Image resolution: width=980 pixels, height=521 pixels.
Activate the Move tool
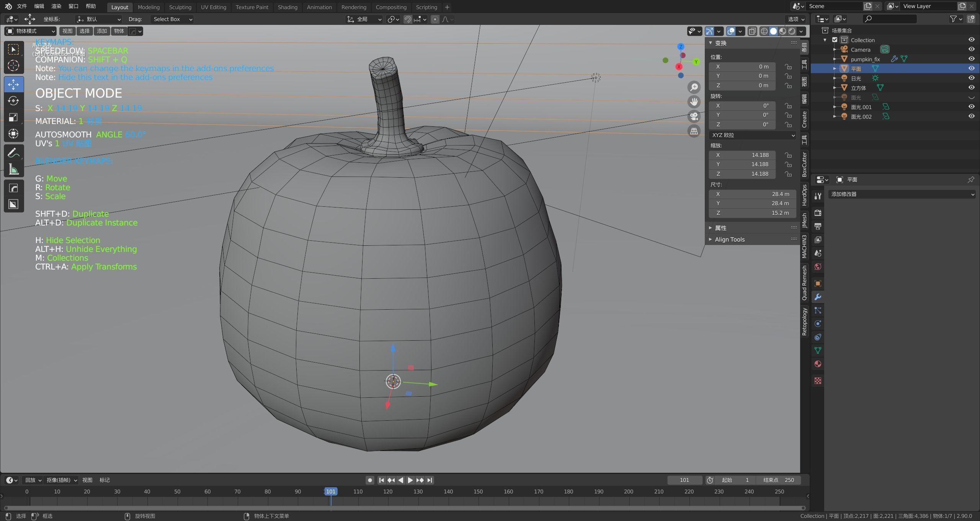(13, 84)
